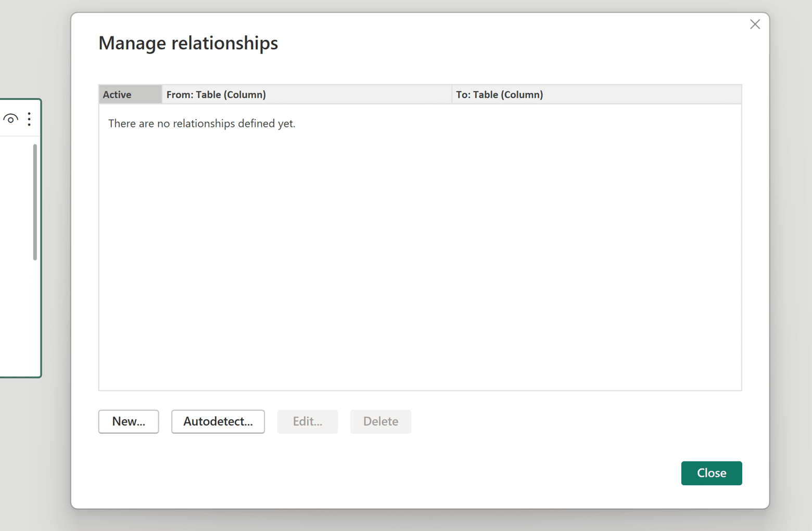Click the focus mode eye icon on the visual

click(11, 119)
